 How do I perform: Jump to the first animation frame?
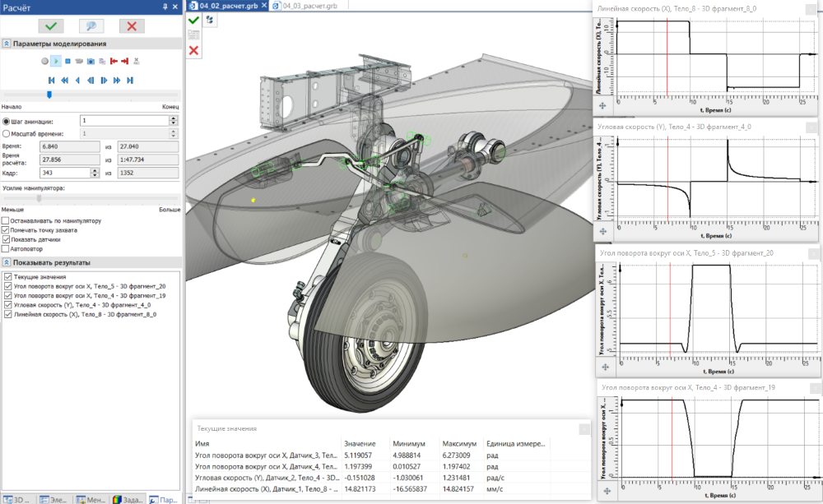point(52,81)
